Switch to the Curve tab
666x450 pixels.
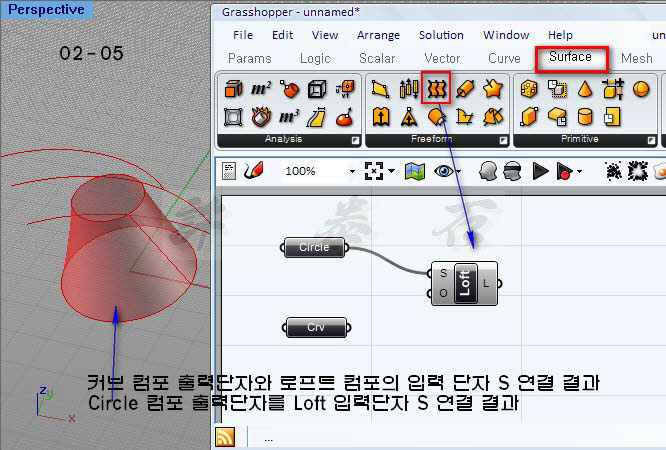click(x=505, y=58)
